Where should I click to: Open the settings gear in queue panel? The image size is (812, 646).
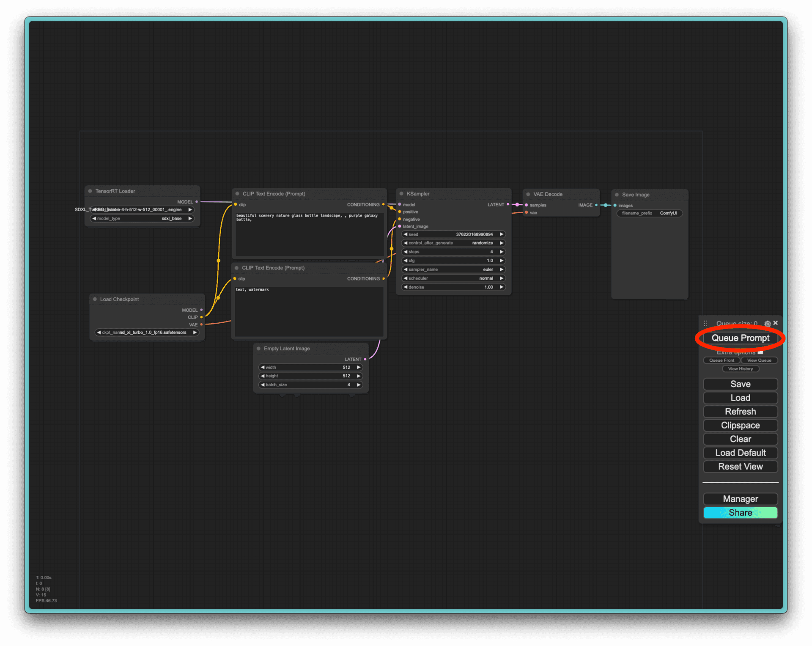point(767,323)
